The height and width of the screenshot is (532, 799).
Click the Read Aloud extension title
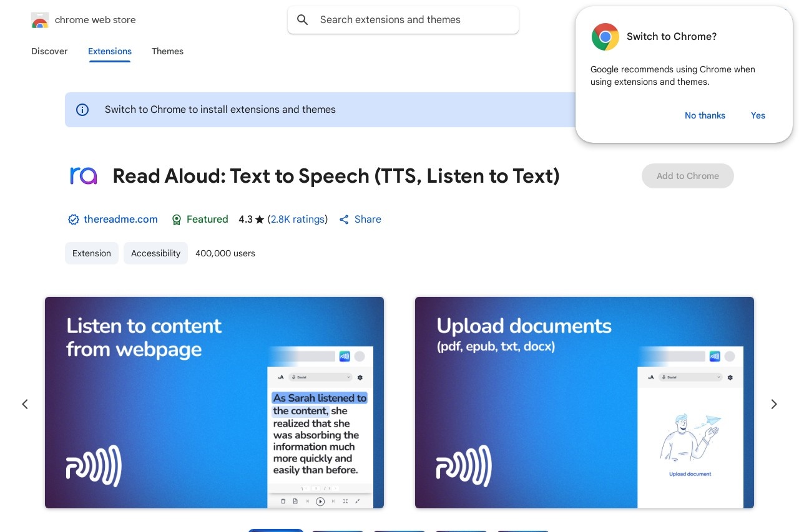(336, 177)
